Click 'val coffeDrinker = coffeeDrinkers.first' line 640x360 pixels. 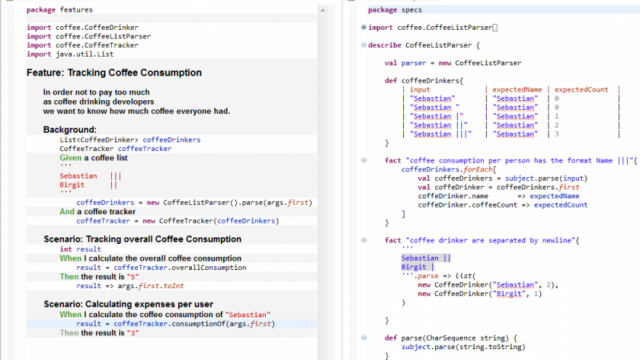[498, 187]
